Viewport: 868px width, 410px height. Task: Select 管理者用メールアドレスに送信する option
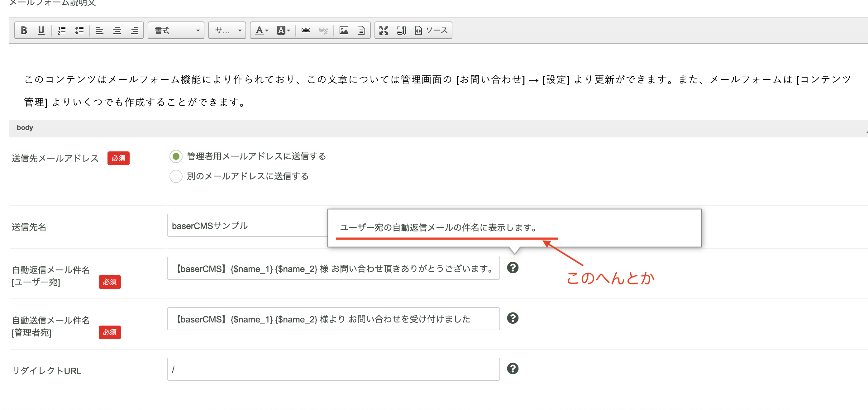click(x=175, y=156)
